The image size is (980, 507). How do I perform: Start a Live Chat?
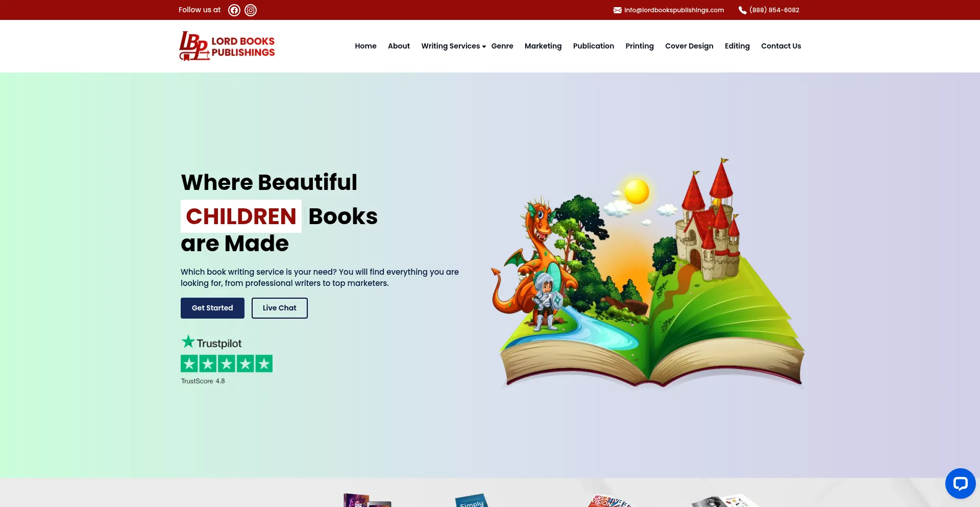tap(279, 308)
